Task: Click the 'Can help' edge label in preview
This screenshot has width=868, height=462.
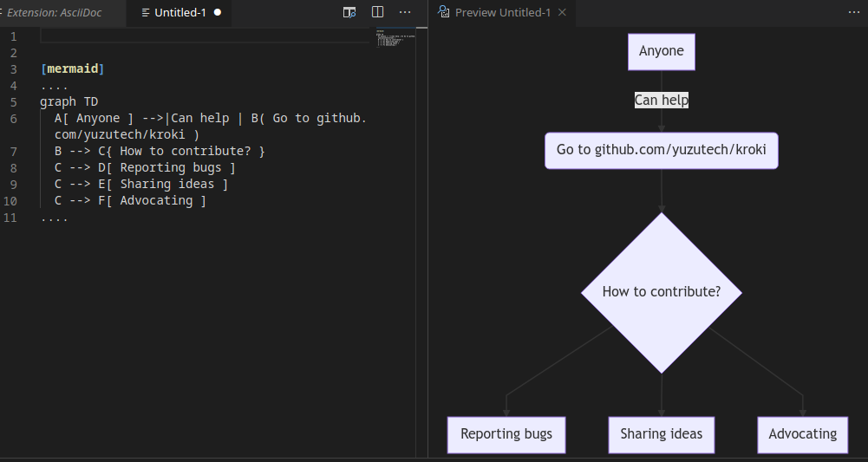Action: click(x=662, y=101)
